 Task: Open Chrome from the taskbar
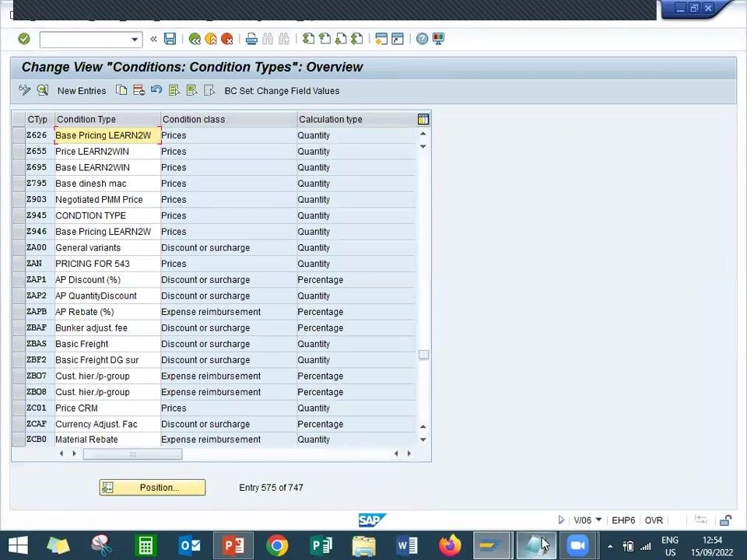[x=277, y=545]
